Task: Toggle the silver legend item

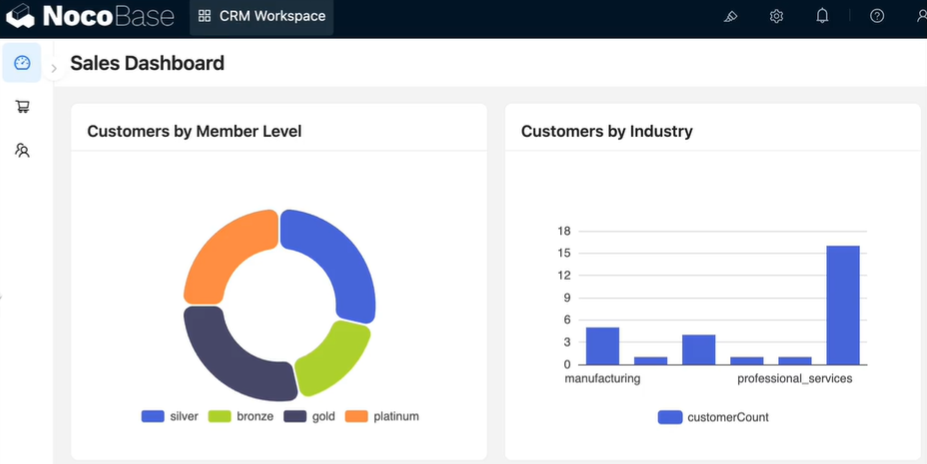Action: tap(170, 416)
